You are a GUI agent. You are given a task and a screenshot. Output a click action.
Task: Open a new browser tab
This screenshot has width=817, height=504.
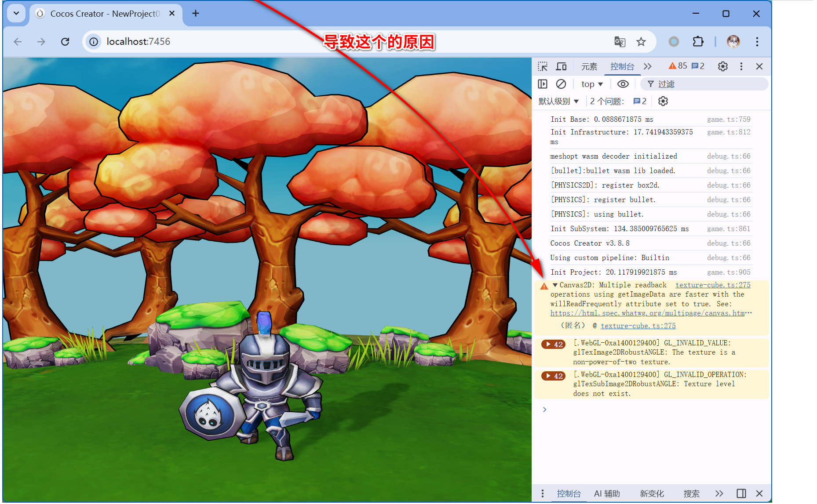(x=196, y=14)
